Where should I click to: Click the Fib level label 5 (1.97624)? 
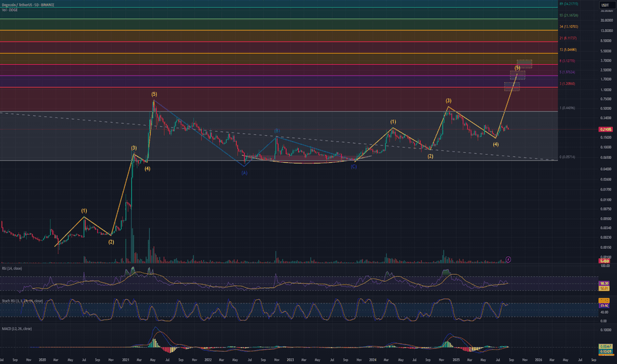tap(567, 72)
